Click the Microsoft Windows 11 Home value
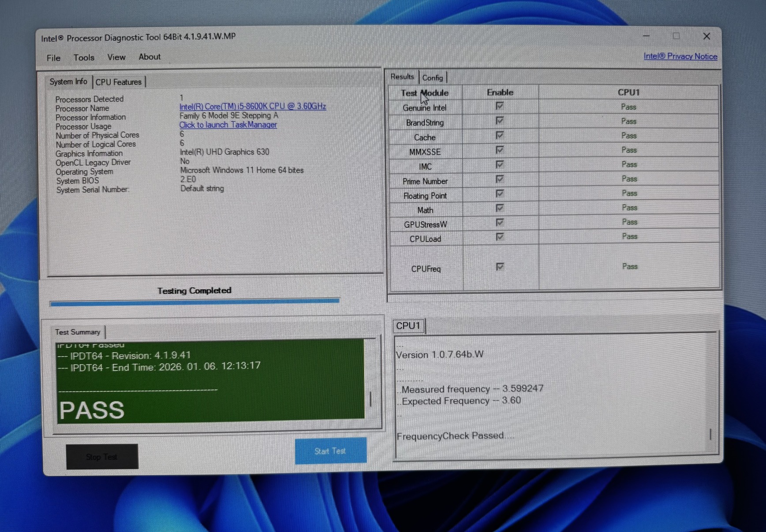This screenshot has height=532, width=766. [x=242, y=170]
